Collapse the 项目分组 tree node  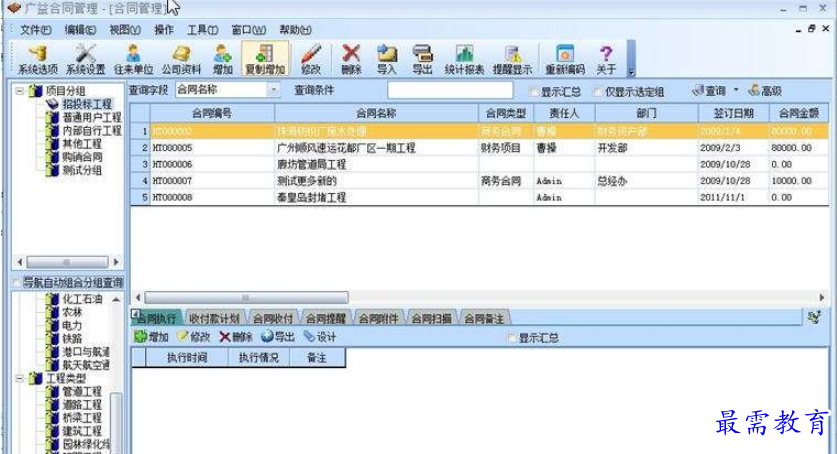click(x=19, y=91)
